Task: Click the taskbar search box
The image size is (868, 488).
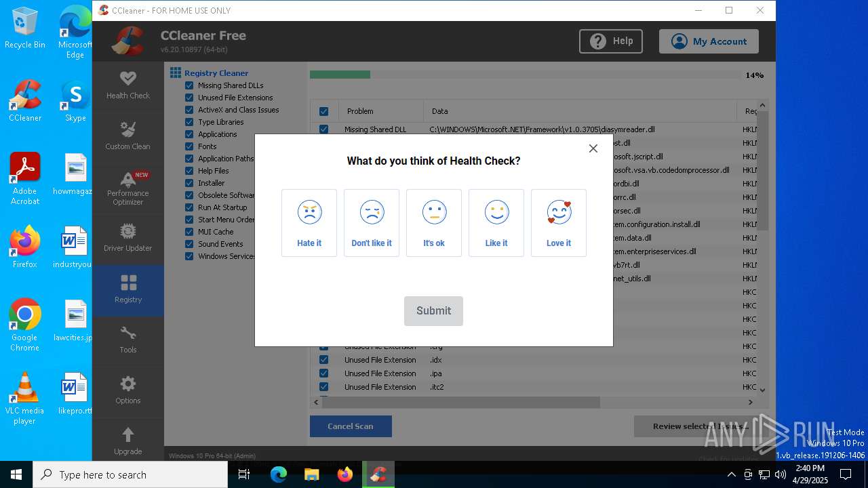Action: click(130, 474)
